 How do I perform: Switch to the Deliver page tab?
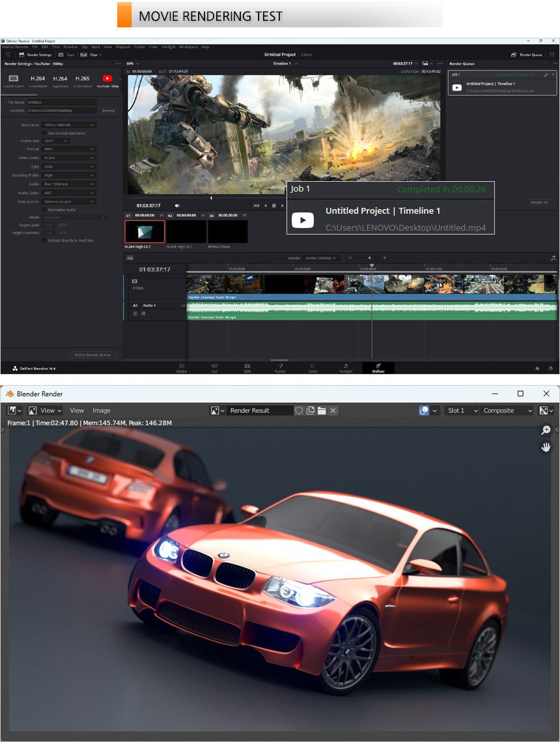[378, 367]
